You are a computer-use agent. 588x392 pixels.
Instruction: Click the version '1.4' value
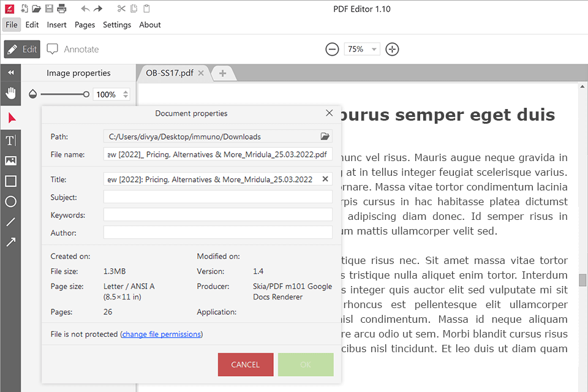point(258,271)
